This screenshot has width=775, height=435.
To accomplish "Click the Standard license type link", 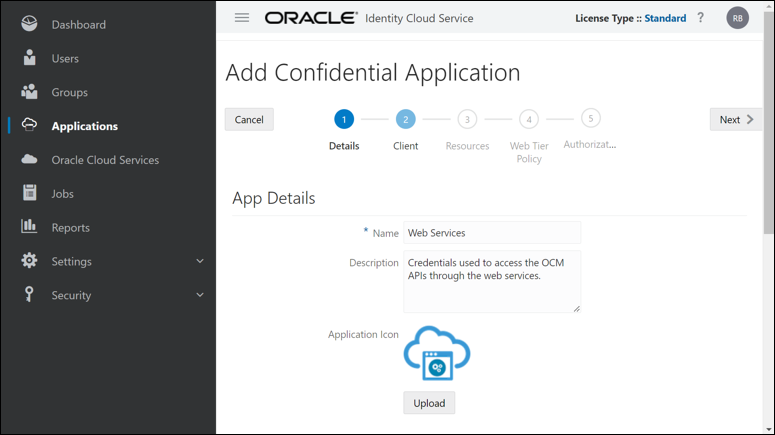I will pyautogui.click(x=665, y=18).
